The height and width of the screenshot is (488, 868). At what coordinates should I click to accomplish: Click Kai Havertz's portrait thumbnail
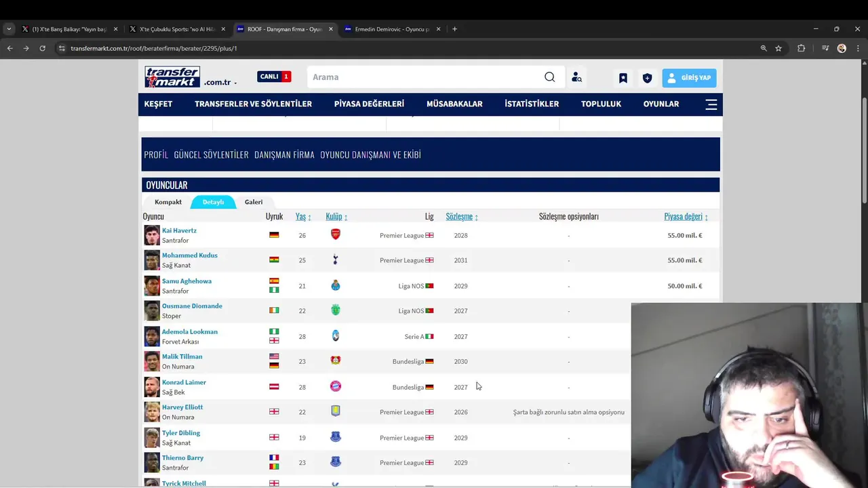[x=152, y=235]
